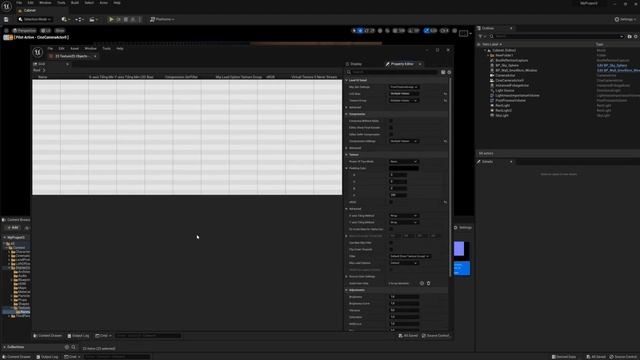Click the Platforms button in main toolbar
The width and height of the screenshot is (640, 360).
pyautogui.click(x=162, y=19)
